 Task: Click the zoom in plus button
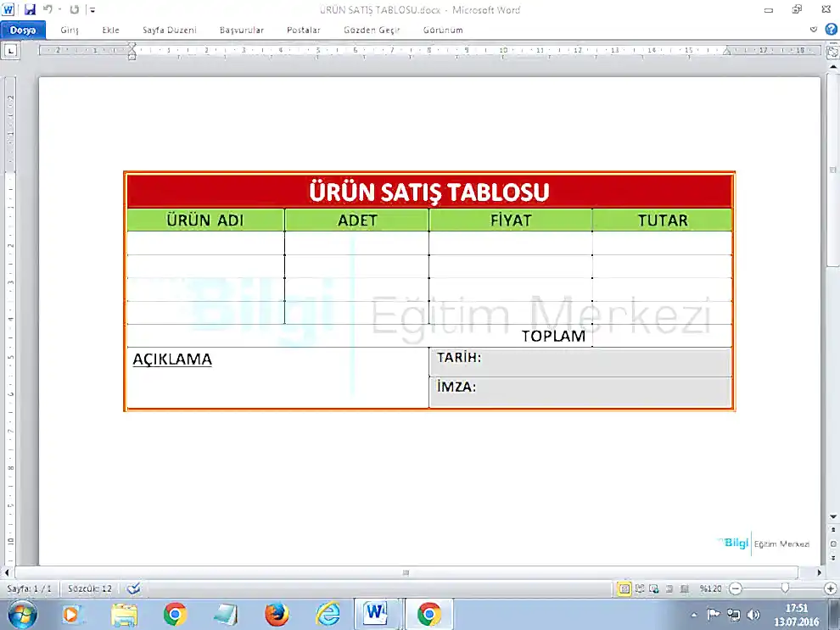coord(831,588)
